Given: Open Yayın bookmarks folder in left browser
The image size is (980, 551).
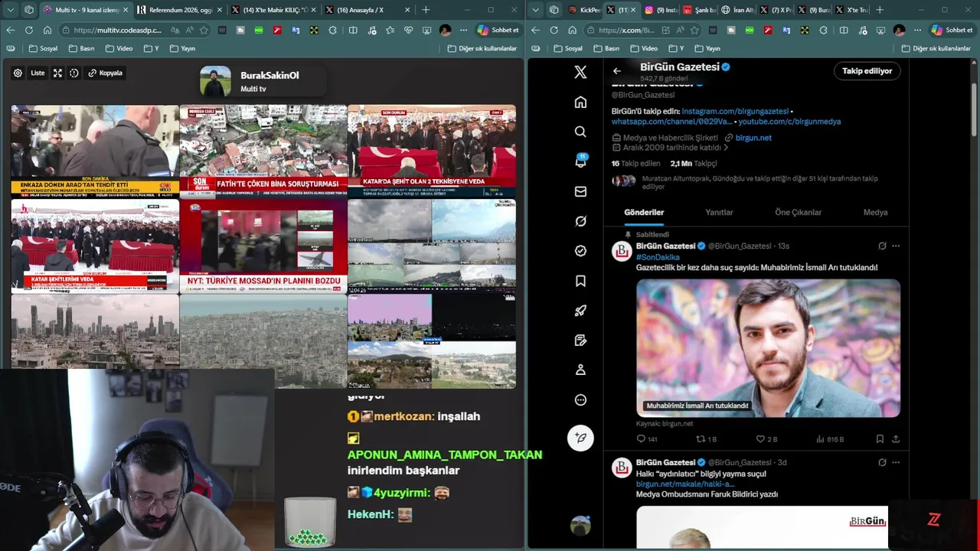Looking at the screenshot, I should pos(181,48).
